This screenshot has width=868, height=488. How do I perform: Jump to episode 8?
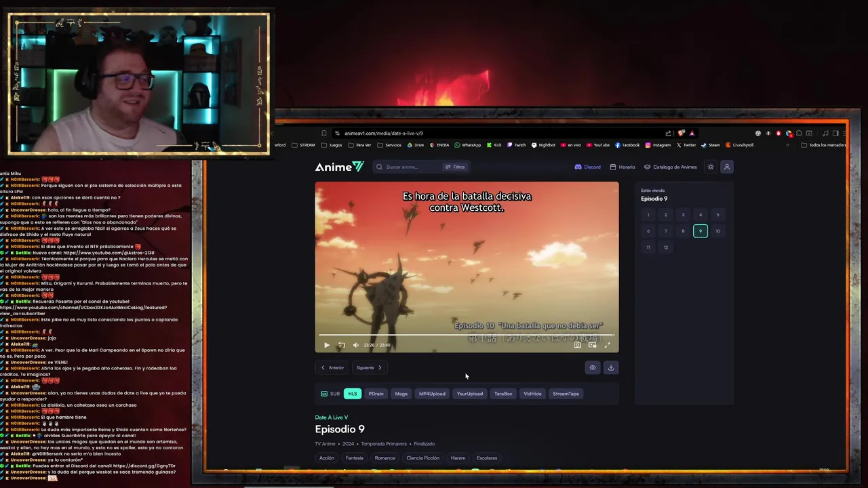(x=683, y=231)
